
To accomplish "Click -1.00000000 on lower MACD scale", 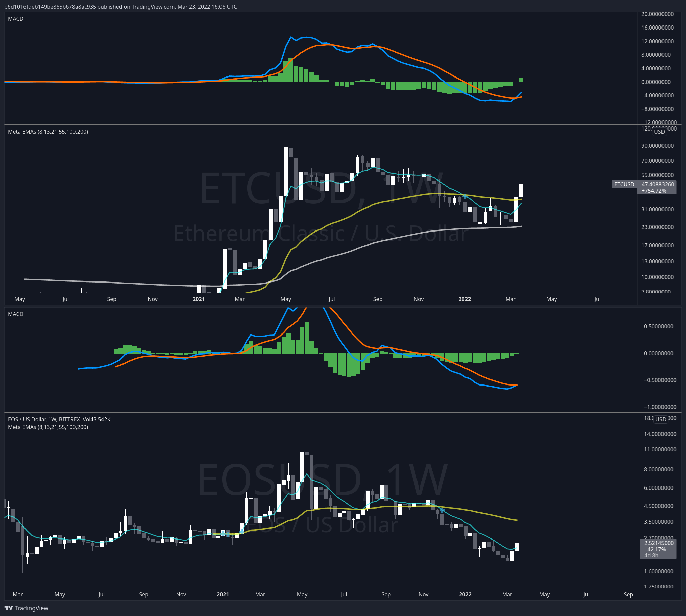I will pyautogui.click(x=660, y=407).
